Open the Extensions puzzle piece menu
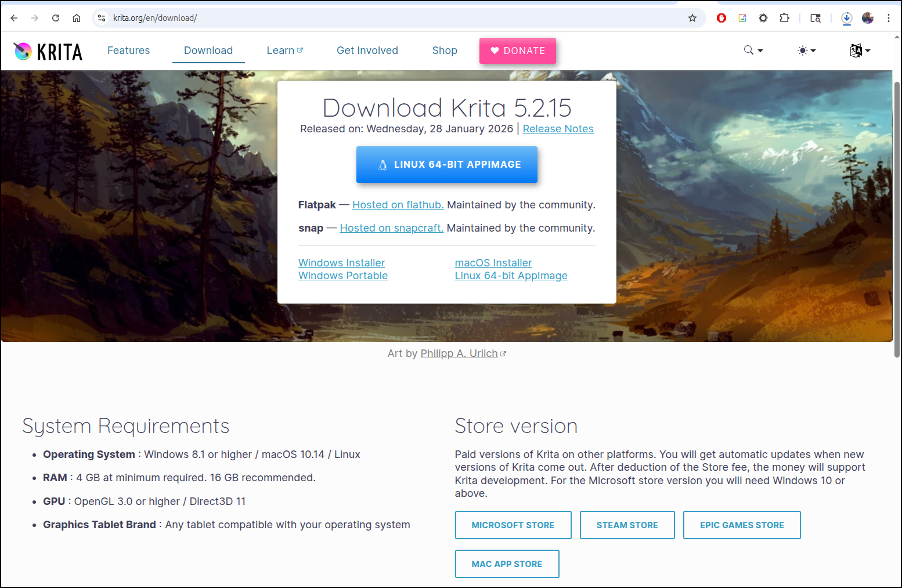 point(784,18)
